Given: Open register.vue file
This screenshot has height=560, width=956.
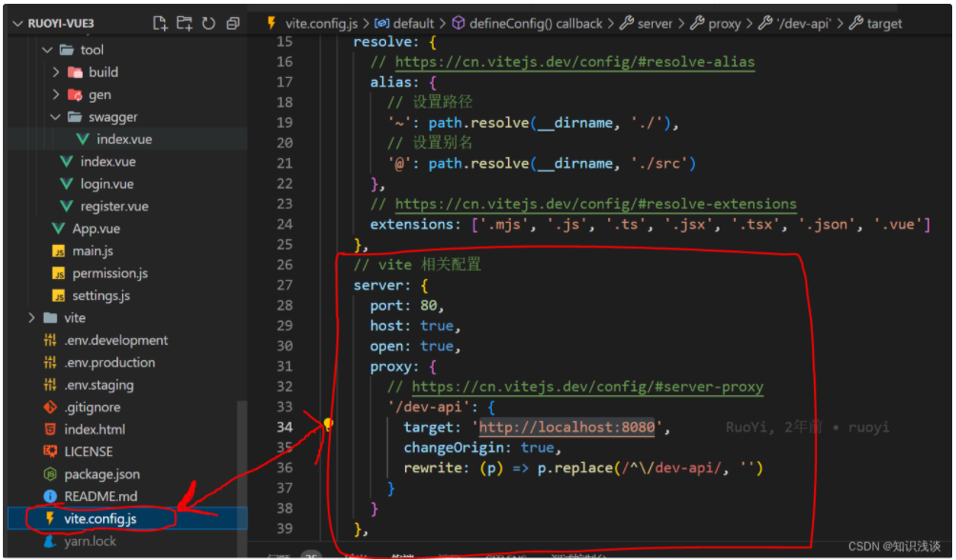Looking at the screenshot, I should point(114,206).
